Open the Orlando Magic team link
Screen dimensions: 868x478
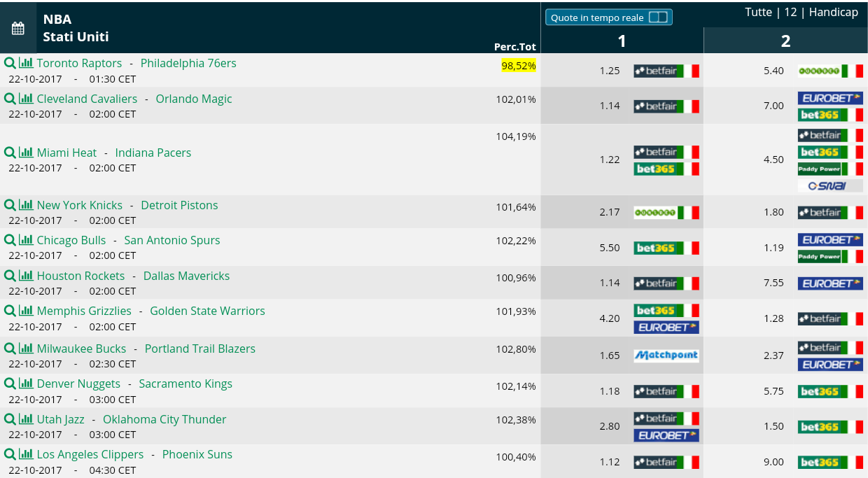coord(194,99)
